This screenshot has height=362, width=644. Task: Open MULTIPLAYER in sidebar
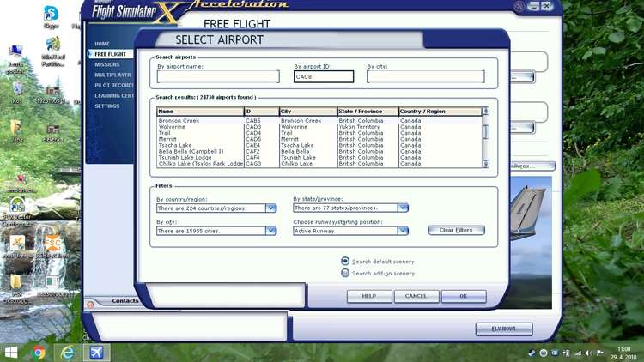[113, 75]
